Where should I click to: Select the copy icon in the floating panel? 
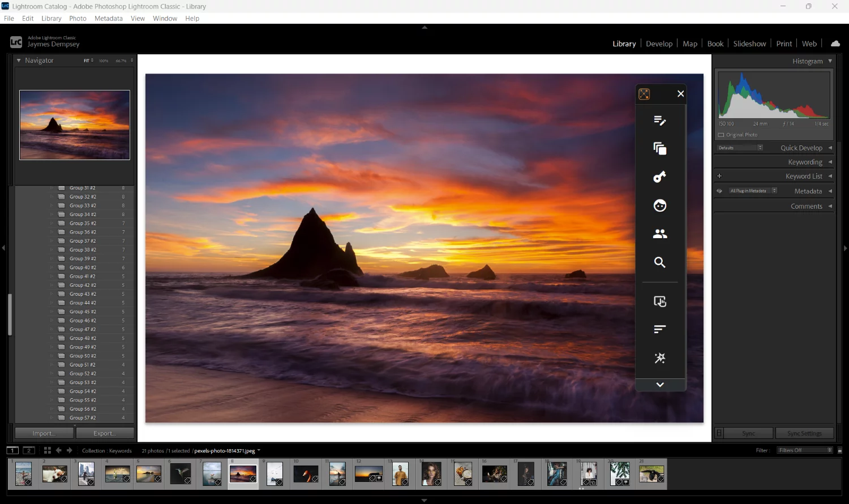659,148
